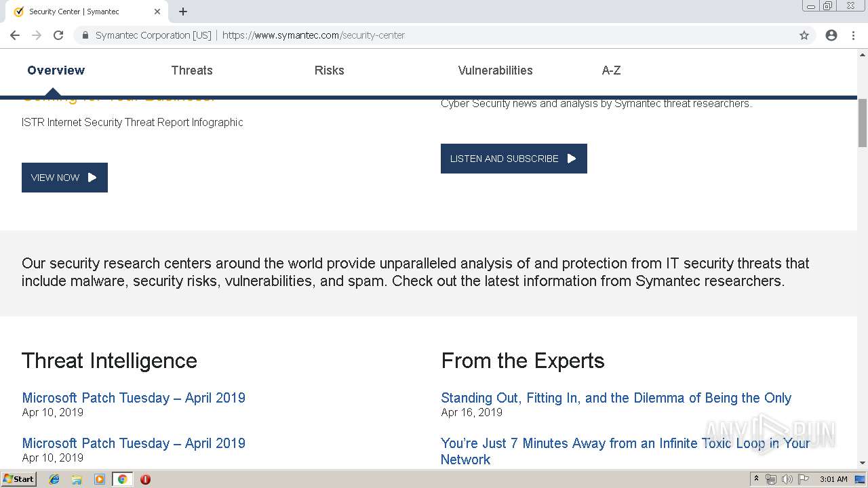868x488 pixels.
Task: Close the Security Center tab
Action: click(x=157, y=12)
